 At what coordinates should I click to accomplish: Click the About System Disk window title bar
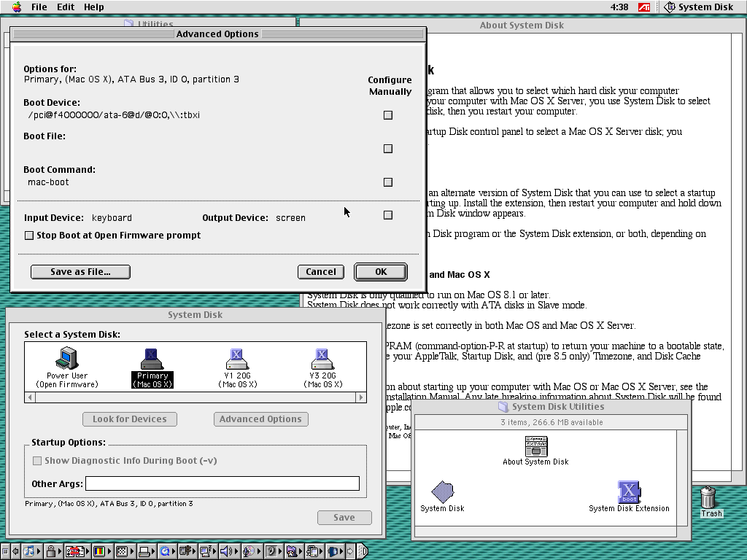(x=522, y=26)
